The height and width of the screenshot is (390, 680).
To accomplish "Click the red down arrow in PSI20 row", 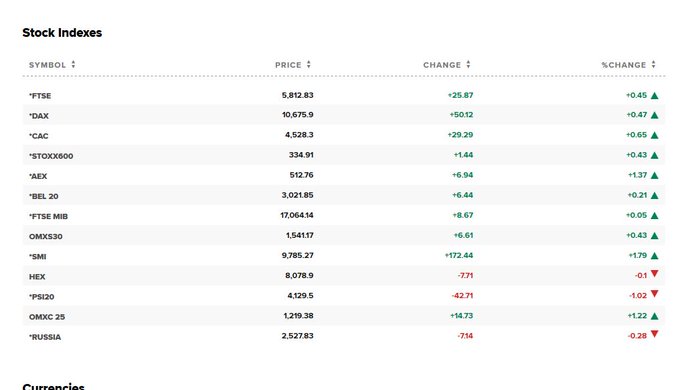I will pos(654,294).
